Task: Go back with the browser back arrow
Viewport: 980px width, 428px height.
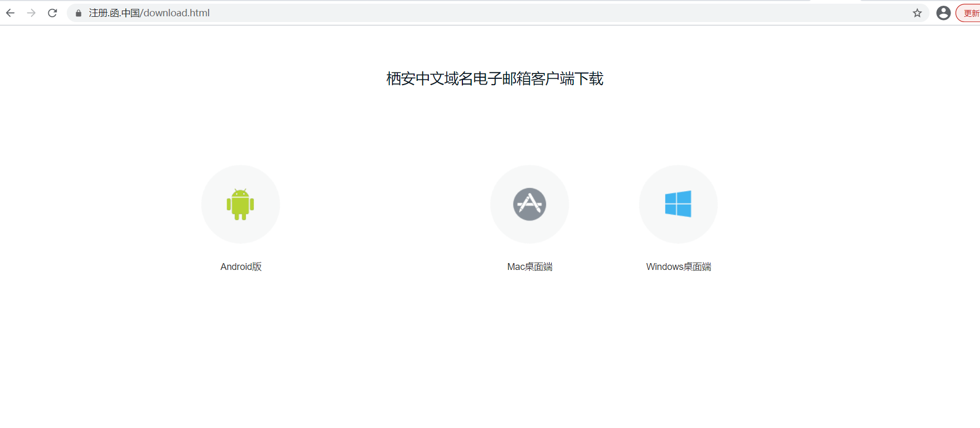Action: pos(11,13)
